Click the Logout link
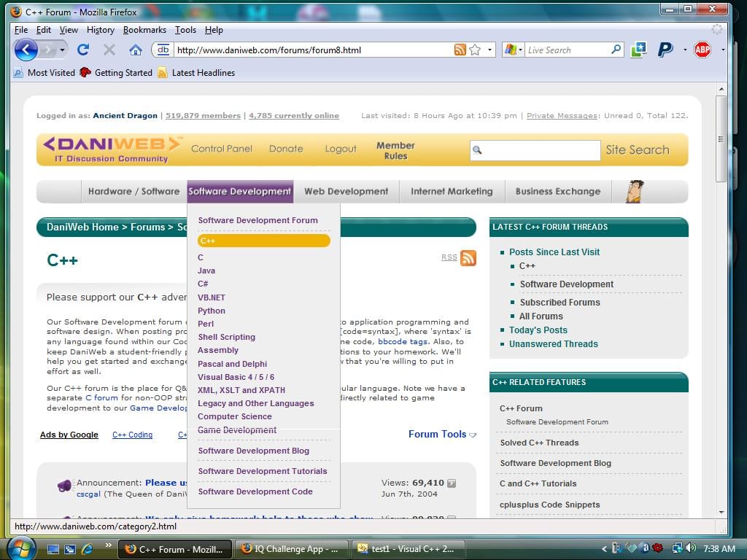 (x=341, y=149)
